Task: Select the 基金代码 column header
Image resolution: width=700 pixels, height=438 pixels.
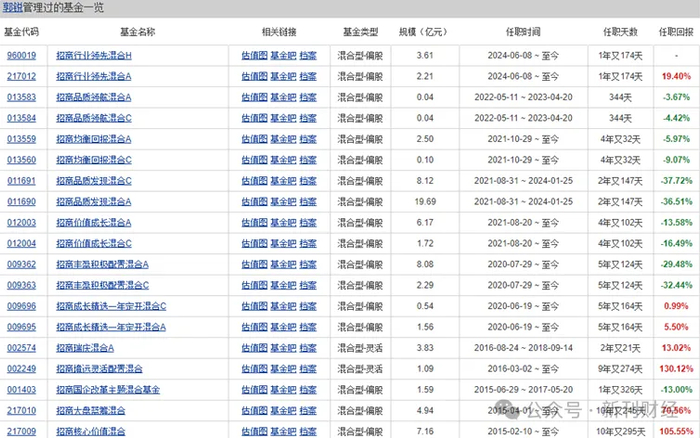Action: [21, 32]
